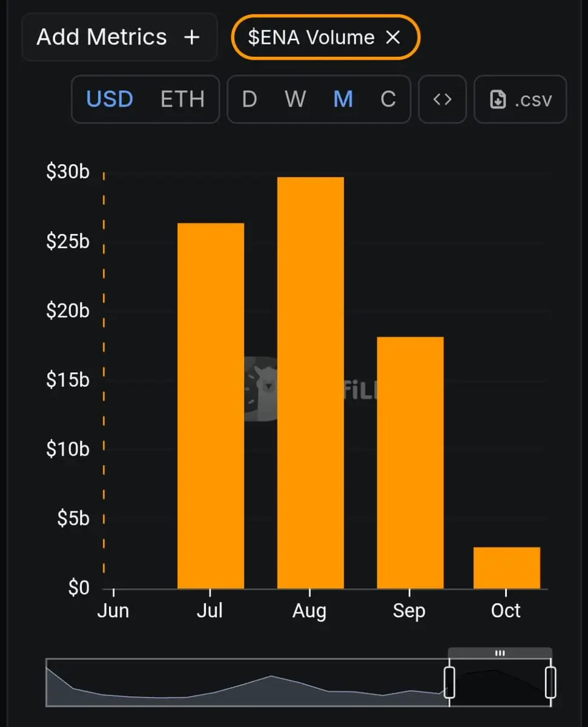588x727 pixels.
Task: Click the right range slider handle
Action: (x=550, y=682)
